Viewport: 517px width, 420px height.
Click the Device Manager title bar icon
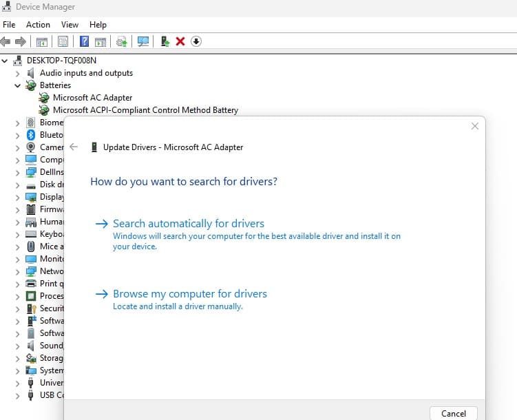click(7, 7)
